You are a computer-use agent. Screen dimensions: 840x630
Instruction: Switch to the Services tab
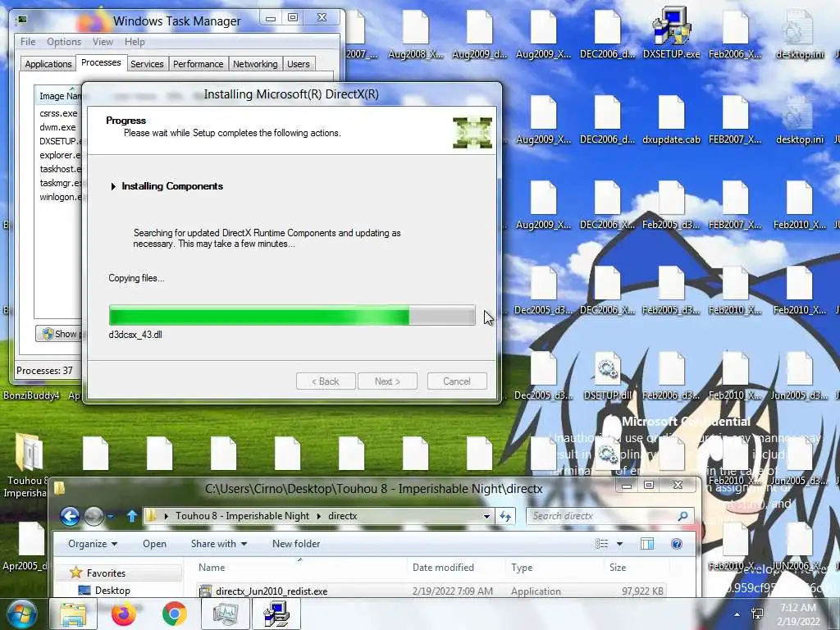click(x=147, y=64)
